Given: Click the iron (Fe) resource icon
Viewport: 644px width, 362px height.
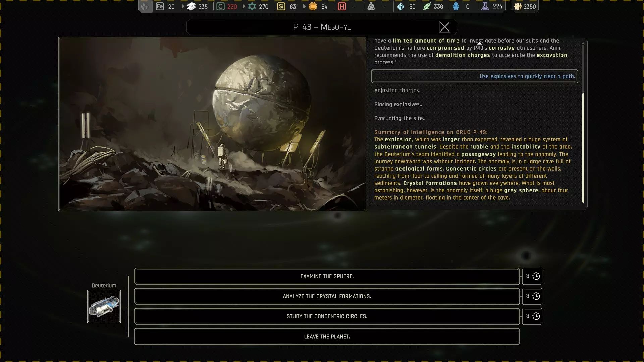Looking at the screenshot, I should [160, 7].
